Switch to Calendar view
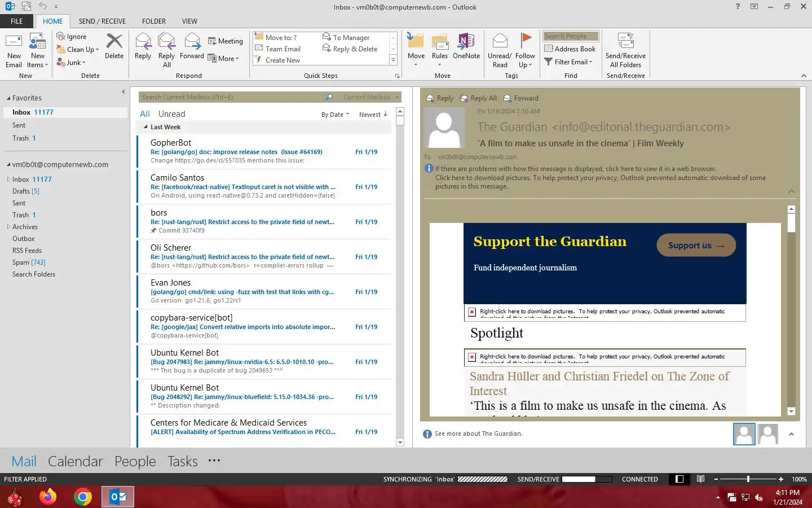 pos(75,461)
